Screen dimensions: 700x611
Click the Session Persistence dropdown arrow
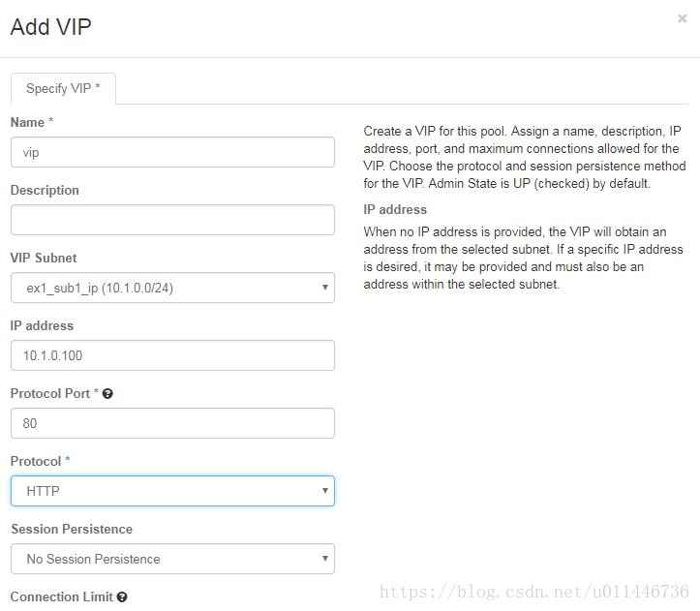pyautogui.click(x=325, y=559)
